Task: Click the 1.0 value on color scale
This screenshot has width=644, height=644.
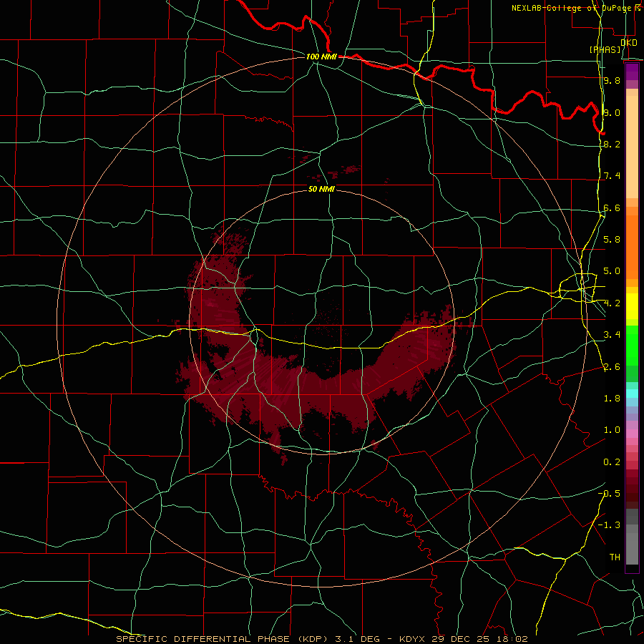Action: pyautogui.click(x=612, y=430)
